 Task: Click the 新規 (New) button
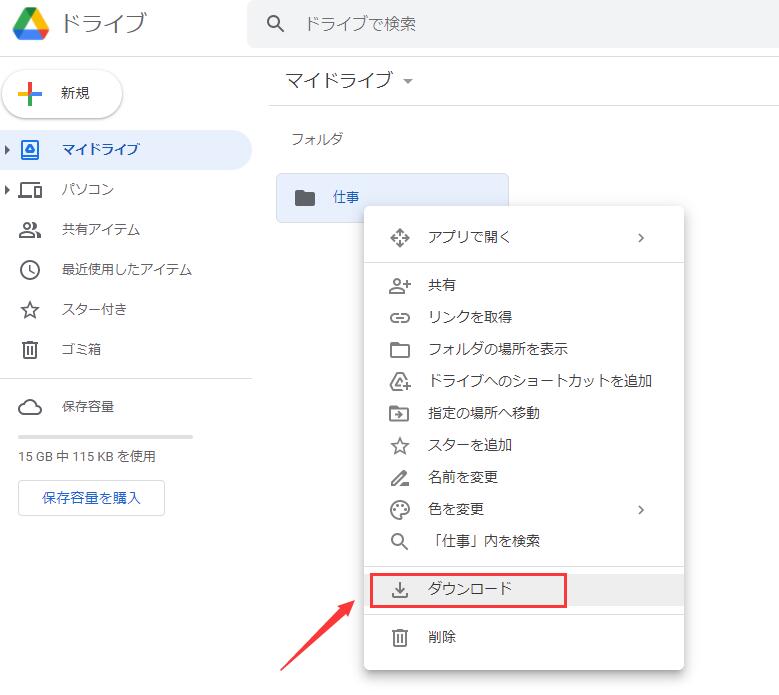tap(62, 93)
